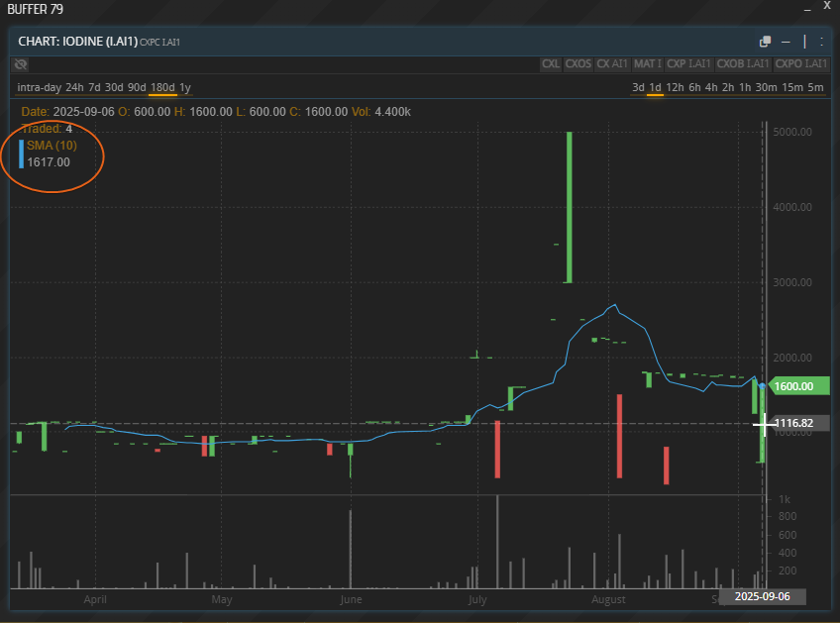Set the range to 7d
The image size is (840, 623).
[x=95, y=87]
